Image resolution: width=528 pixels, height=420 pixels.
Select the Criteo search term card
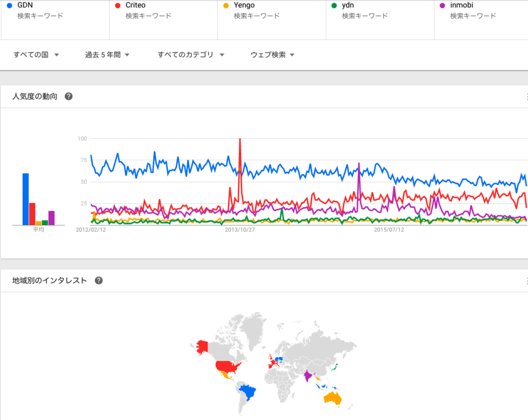click(163, 20)
